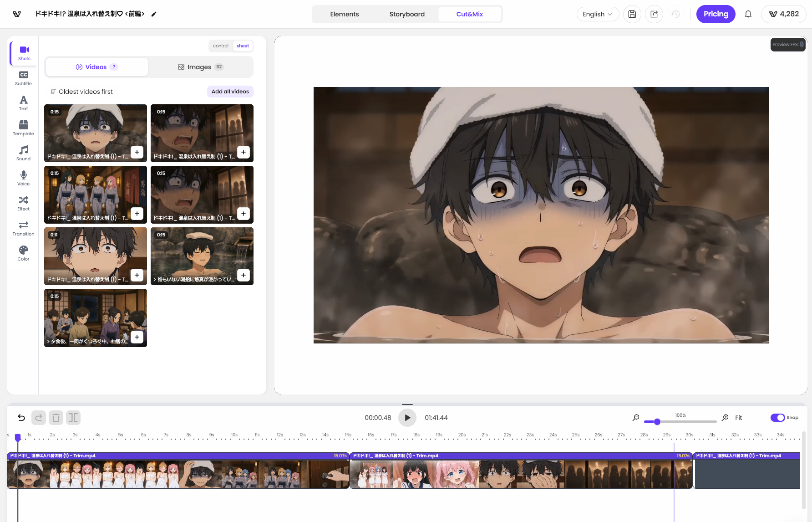
Task: Add the 0:11 video to timeline
Action: coord(137,275)
